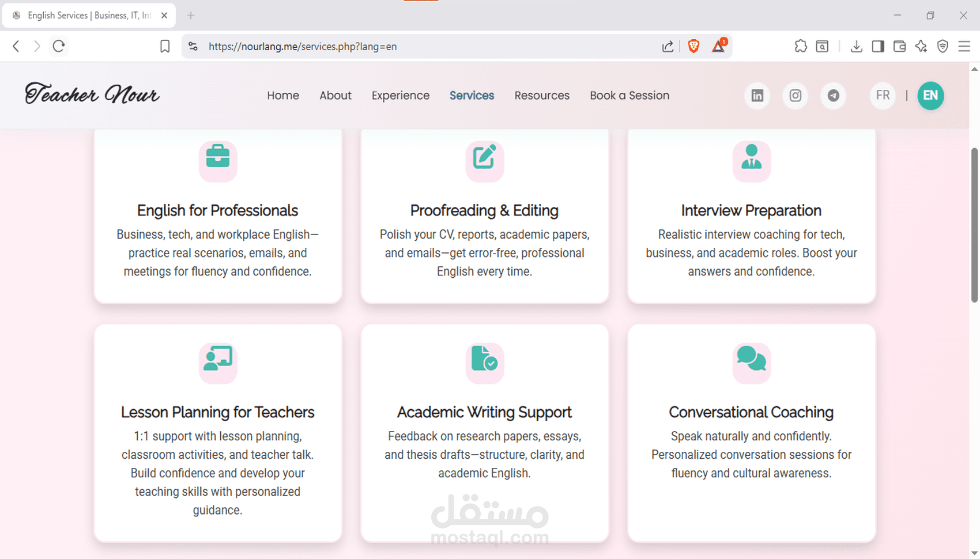Viewport: 980px width, 559px height.
Task: Reload the page
Action: 59,46
